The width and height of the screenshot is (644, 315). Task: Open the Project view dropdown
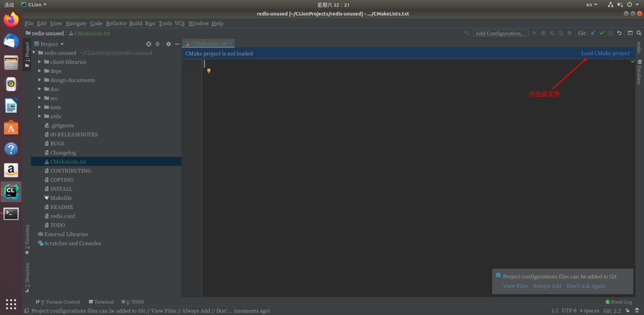pos(49,44)
